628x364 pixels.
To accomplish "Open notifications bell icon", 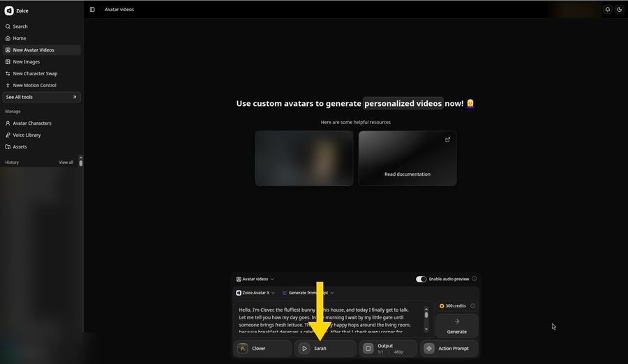I will click(608, 10).
